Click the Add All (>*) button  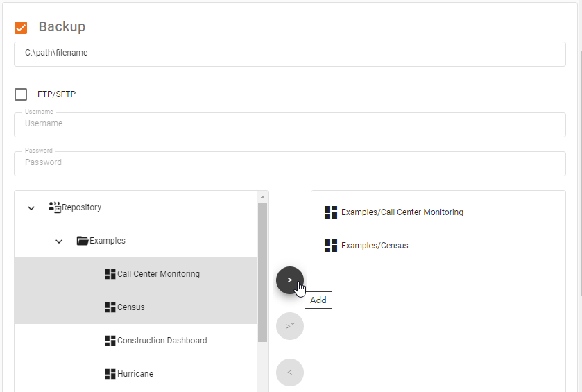pyautogui.click(x=290, y=326)
